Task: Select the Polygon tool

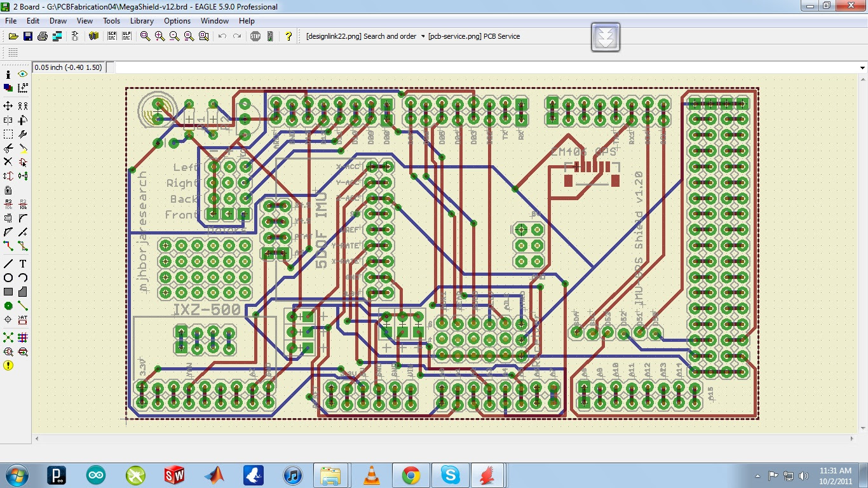Action: pyautogui.click(x=23, y=292)
